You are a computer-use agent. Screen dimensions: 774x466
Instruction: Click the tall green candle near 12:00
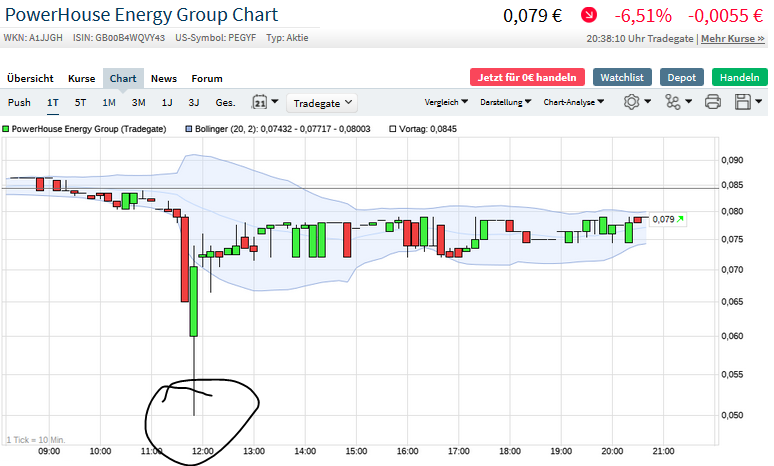194,302
